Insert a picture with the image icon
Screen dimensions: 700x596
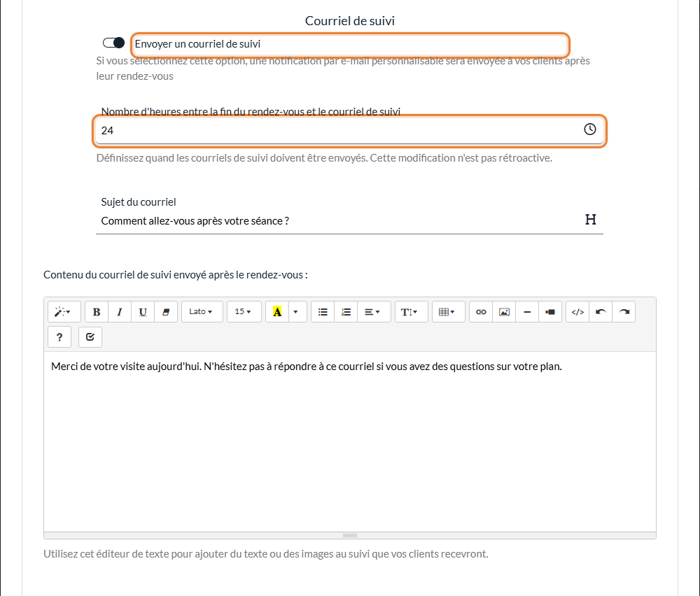pyautogui.click(x=504, y=312)
